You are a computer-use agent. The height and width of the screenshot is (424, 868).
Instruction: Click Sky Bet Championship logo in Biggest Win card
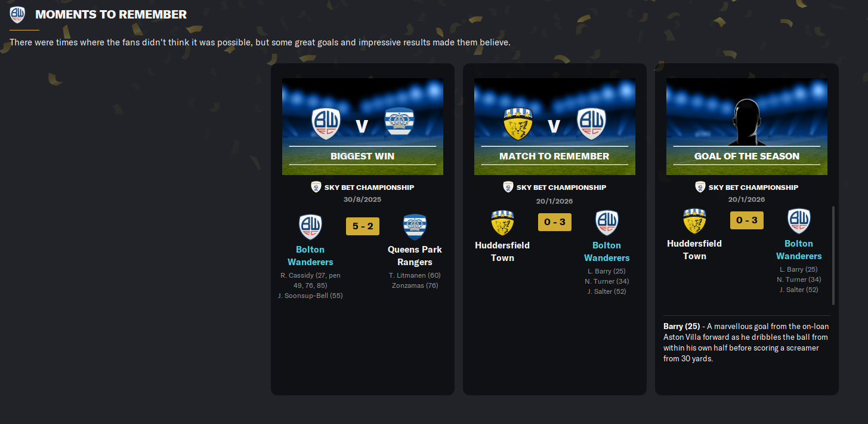coord(316,187)
